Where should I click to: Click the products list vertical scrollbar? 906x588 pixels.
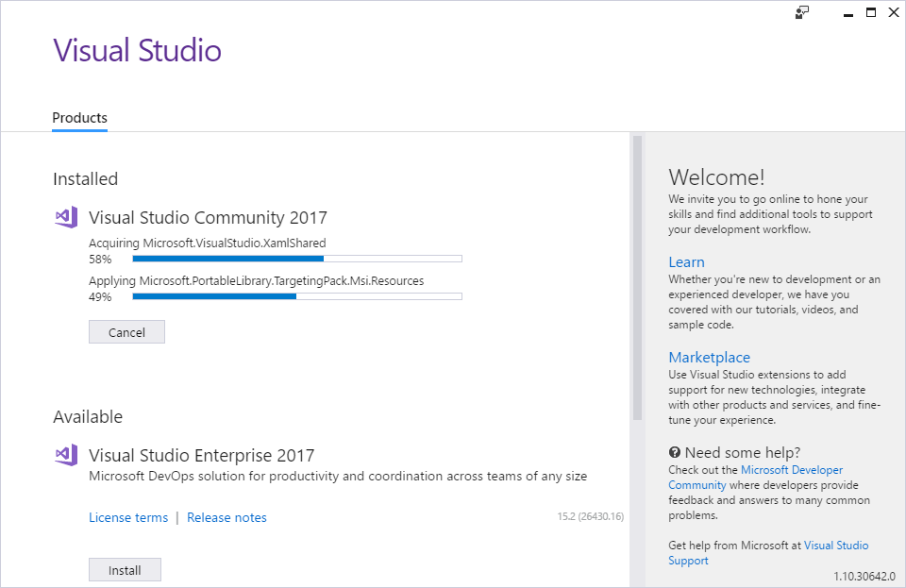(637, 277)
